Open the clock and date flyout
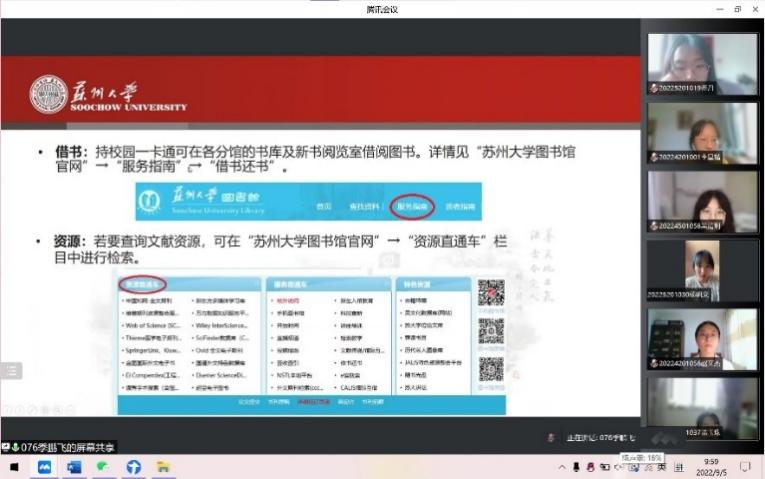Screen dimensions: 765x479 711,467
